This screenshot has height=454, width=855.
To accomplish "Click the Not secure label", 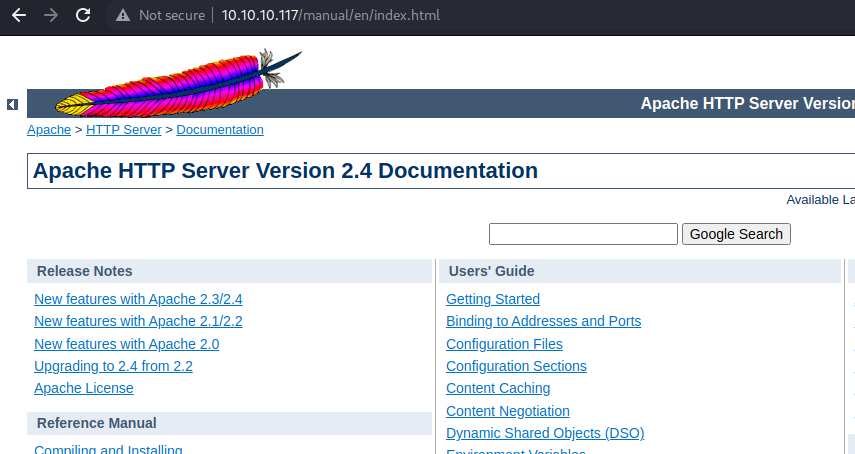I will pyautogui.click(x=172, y=15).
